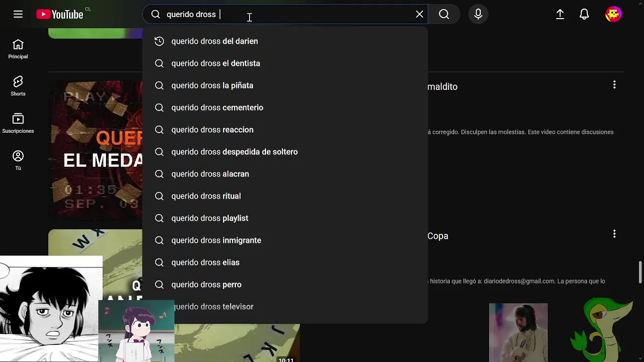Open three-dot menu for 'maldito' video
The height and width of the screenshot is (362, 644).
coord(614,85)
